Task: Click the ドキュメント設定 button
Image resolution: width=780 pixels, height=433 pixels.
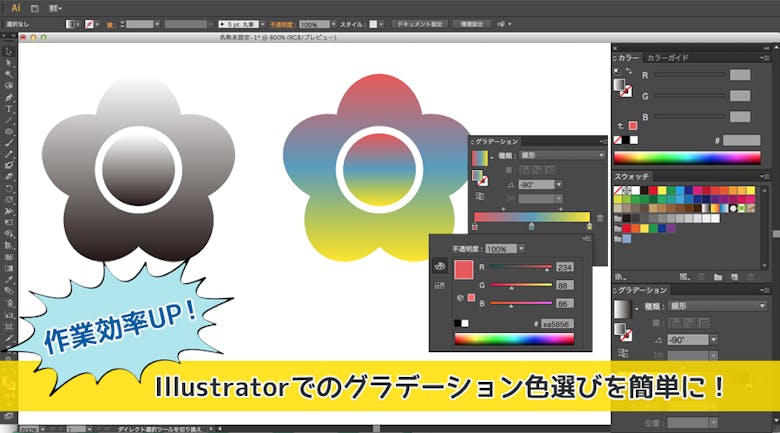Action: pos(419,23)
